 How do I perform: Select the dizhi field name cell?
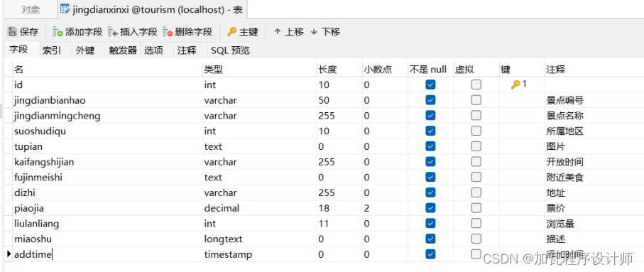[x=107, y=192]
